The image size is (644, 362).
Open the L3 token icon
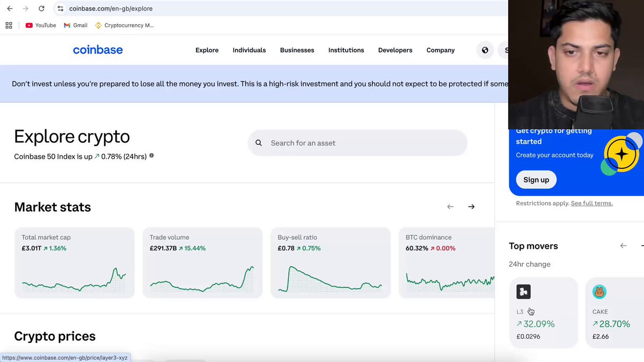pyautogui.click(x=523, y=292)
